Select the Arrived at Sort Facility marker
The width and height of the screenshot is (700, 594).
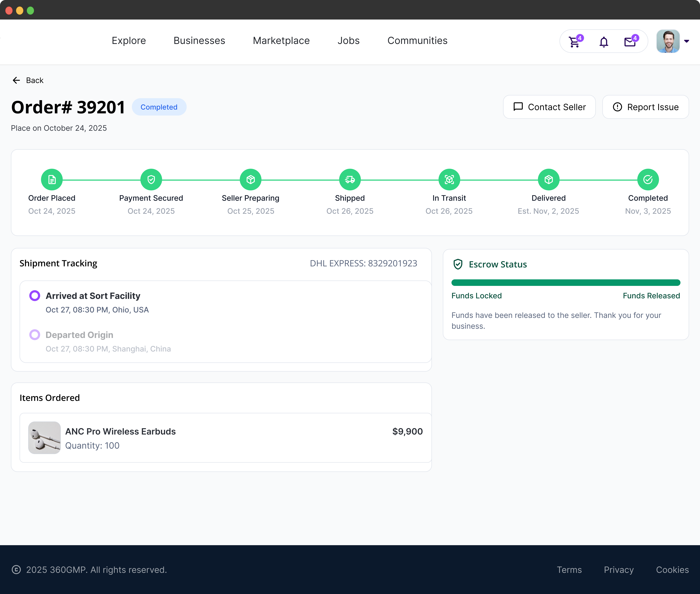click(x=35, y=296)
